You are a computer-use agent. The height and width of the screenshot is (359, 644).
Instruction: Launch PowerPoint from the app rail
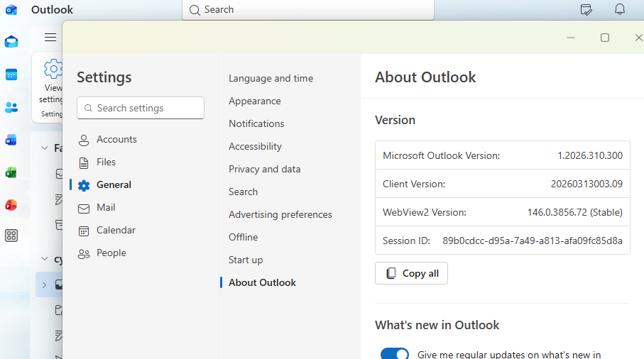click(11, 205)
